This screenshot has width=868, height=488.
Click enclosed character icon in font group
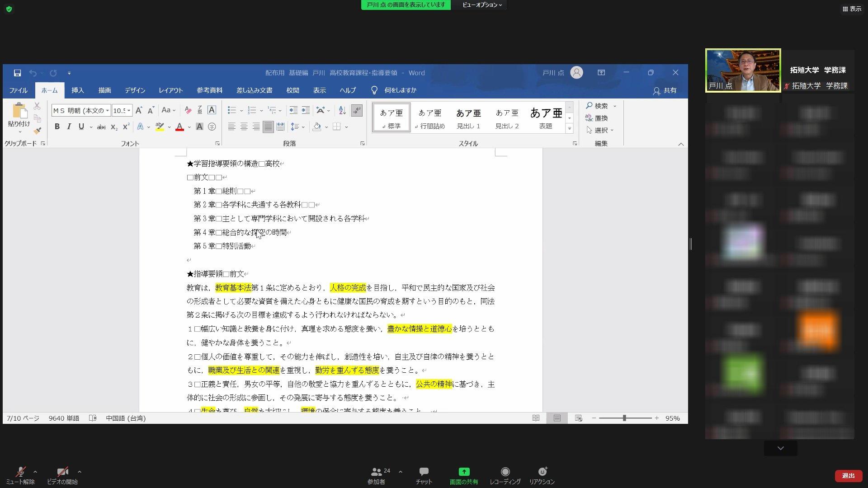point(212,127)
